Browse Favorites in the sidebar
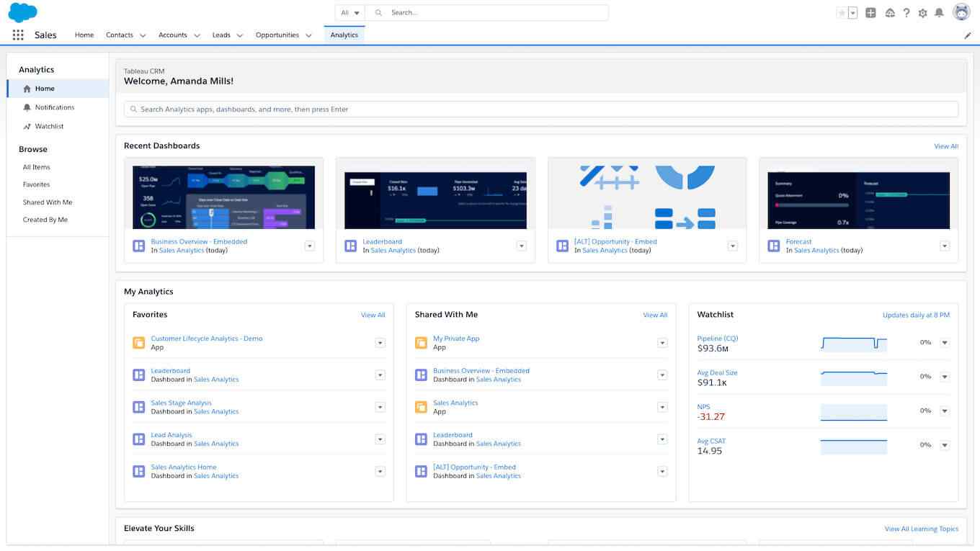The height and width of the screenshot is (551, 980). [37, 184]
